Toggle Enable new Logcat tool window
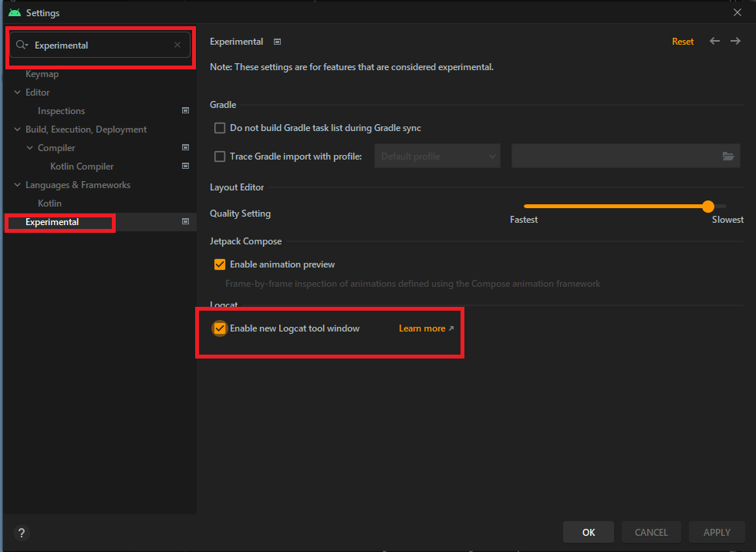Screen dimensions: 756x552 point(220,328)
